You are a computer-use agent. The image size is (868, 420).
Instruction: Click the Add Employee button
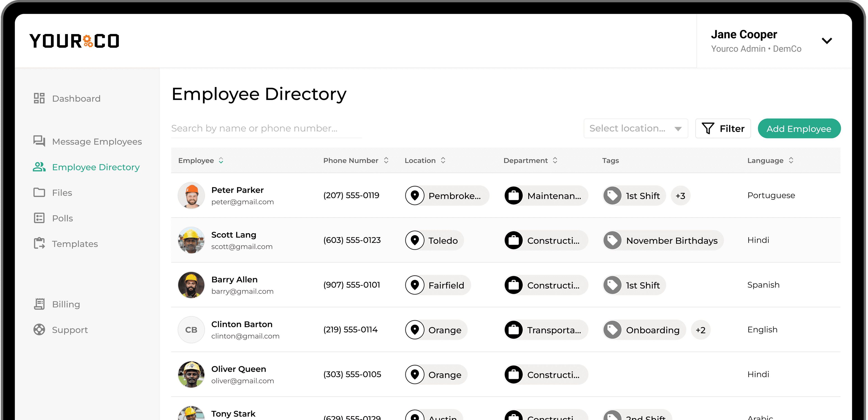799,128
